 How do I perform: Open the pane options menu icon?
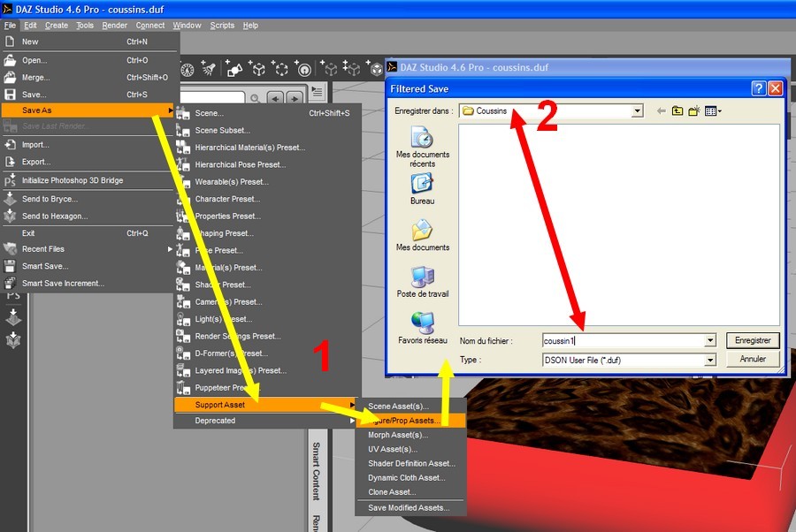318,92
